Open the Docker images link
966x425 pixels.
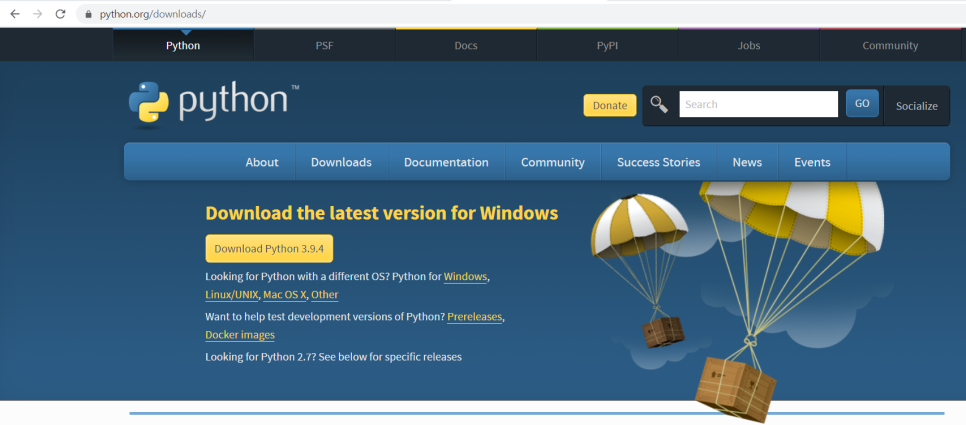[x=240, y=334]
